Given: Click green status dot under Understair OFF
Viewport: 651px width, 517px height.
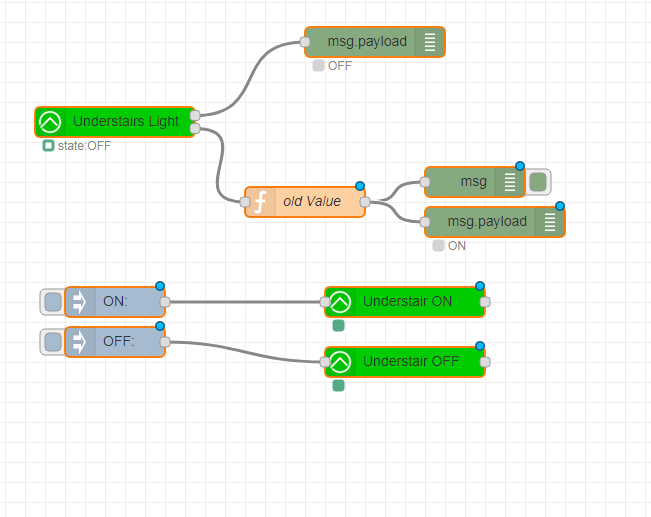Looking at the screenshot, I should coord(338,386).
